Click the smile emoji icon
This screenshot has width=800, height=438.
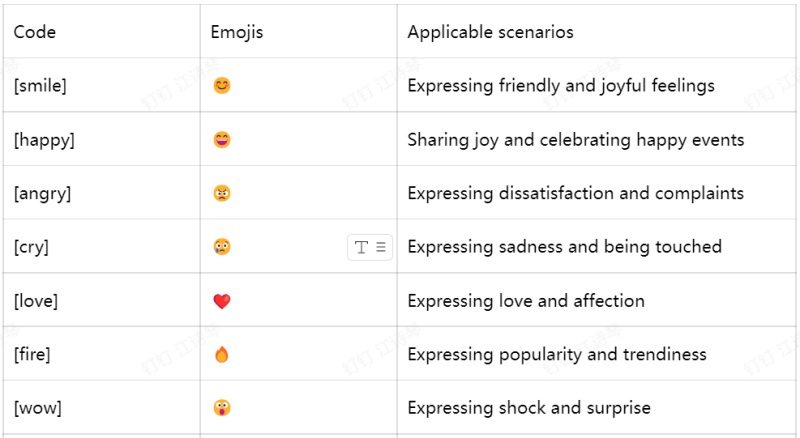tap(222, 85)
